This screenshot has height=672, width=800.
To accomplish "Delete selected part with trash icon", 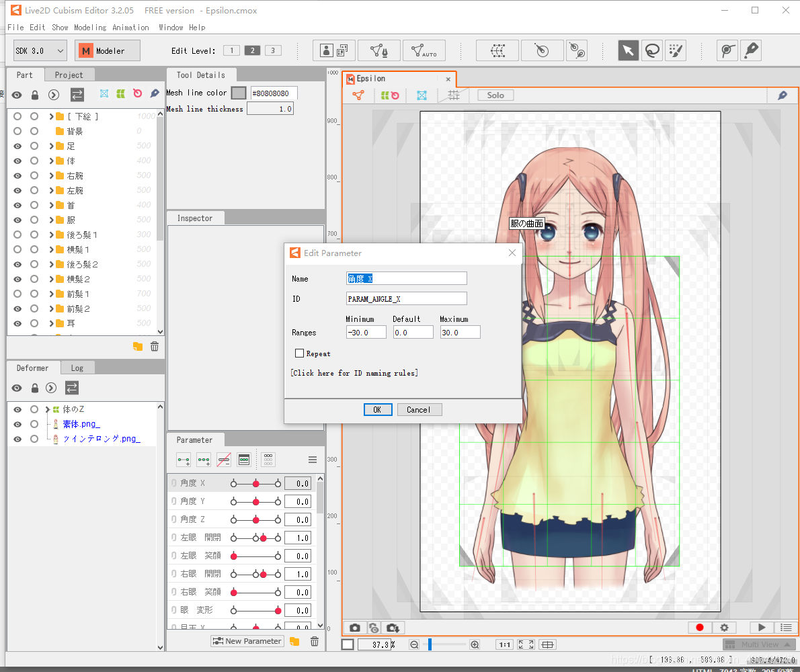I will pos(155,347).
